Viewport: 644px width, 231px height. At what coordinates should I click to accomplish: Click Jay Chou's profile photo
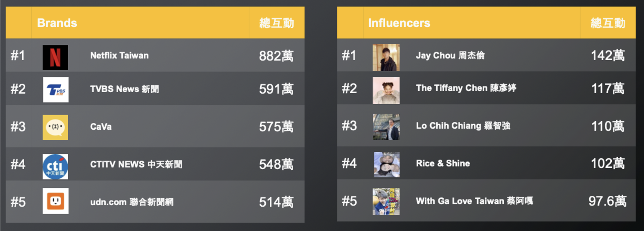pos(386,57)
